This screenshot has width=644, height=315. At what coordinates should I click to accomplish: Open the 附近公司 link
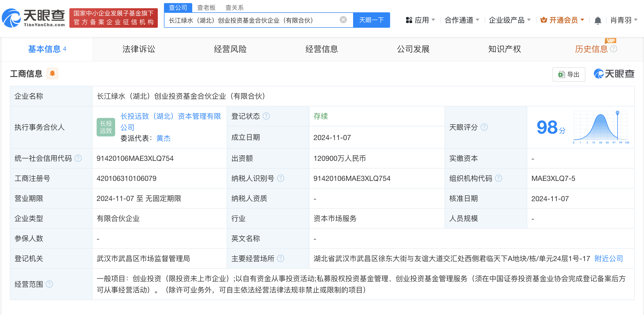tap(609, 258)
